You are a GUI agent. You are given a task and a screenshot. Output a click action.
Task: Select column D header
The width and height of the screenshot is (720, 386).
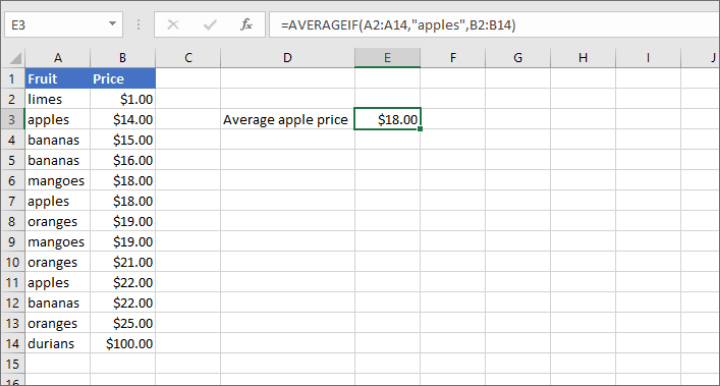coord(287,58)
